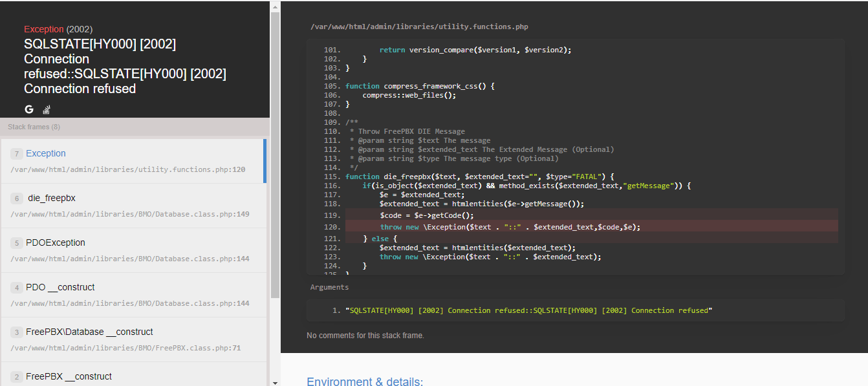Search the error on Stack Overflow icon
The image size is (868, 386).
[47, 109]
